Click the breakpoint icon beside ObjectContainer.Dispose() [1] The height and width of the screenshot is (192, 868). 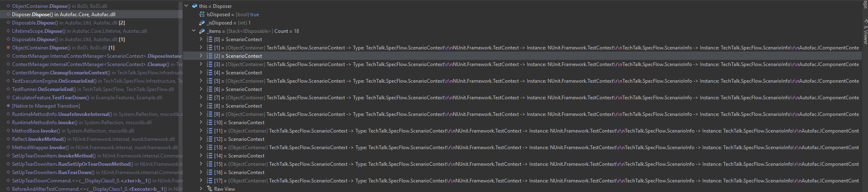pyautogui.click(x=8, y=48)
